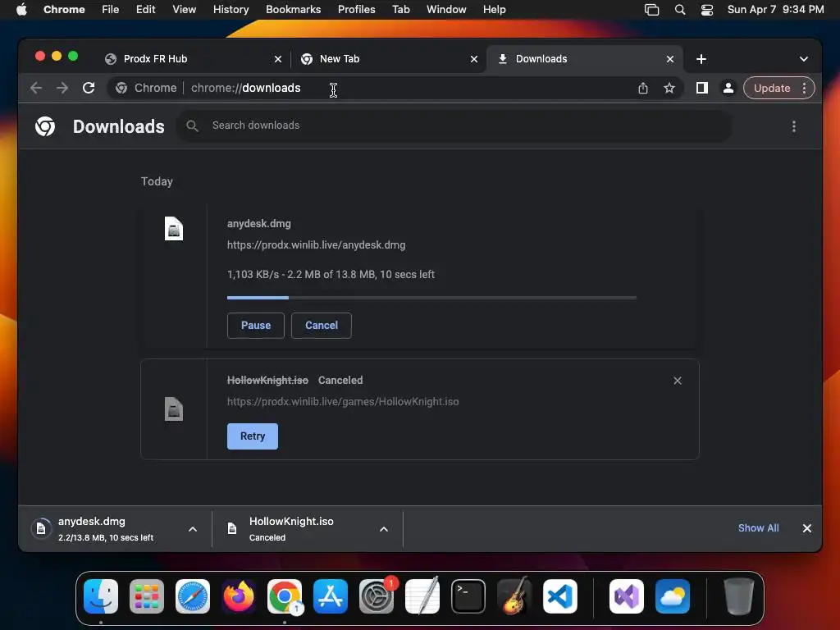Close the Downloads tab
Screen dimensions: 840x630
669,59
